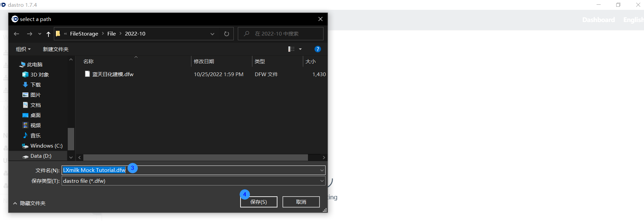Image resolution: width=644 pixels, height=221 pixels.
Task: Select 2022-10 in the breadcrumb path
Action: coord(135,34)
